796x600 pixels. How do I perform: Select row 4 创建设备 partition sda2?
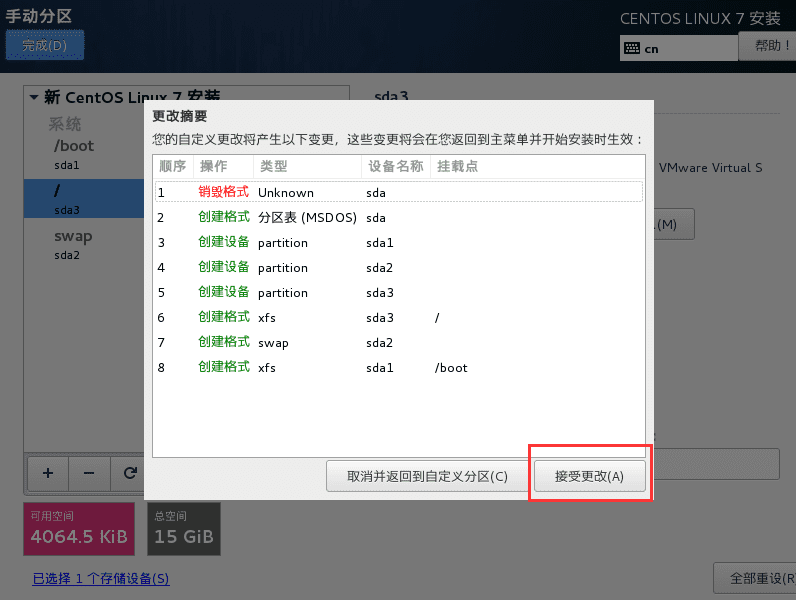point(399,268)
